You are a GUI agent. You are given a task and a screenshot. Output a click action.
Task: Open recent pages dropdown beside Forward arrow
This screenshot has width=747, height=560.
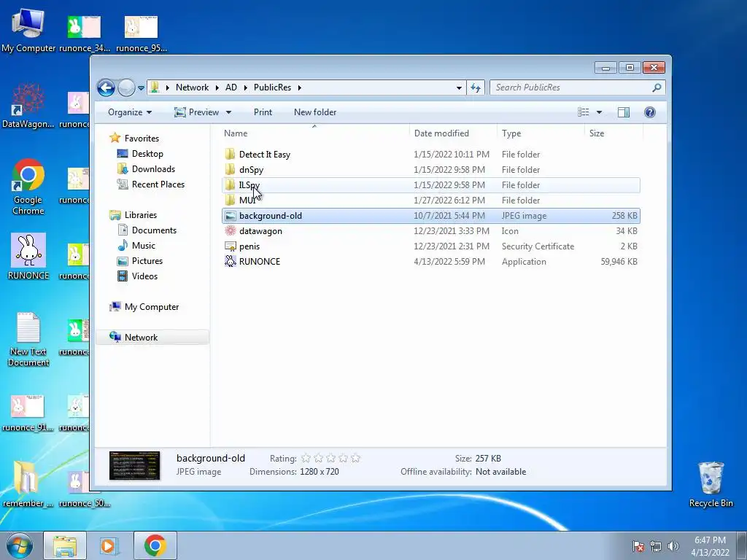coord(141,88)
